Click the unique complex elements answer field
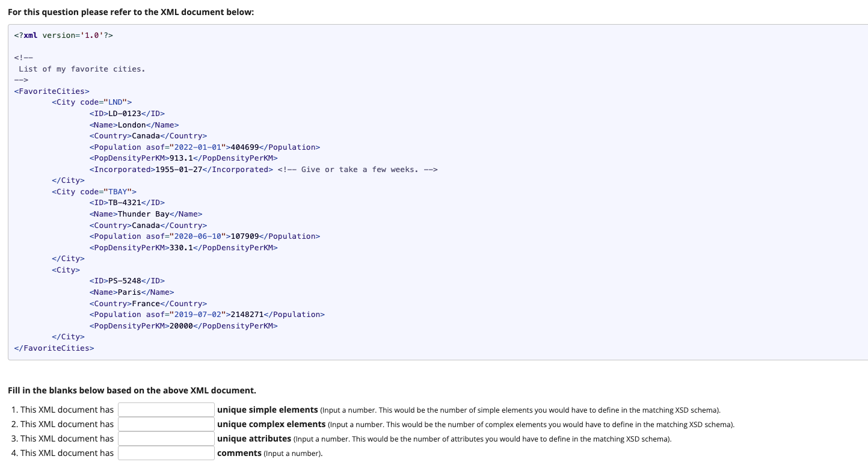This screenshot has height=462, width=868. click(x=166, y=424)
